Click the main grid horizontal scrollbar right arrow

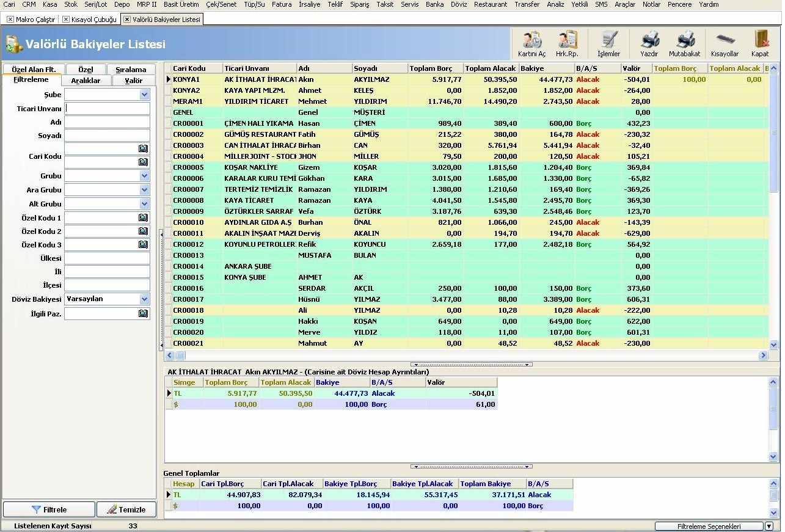tap(763, 355)
